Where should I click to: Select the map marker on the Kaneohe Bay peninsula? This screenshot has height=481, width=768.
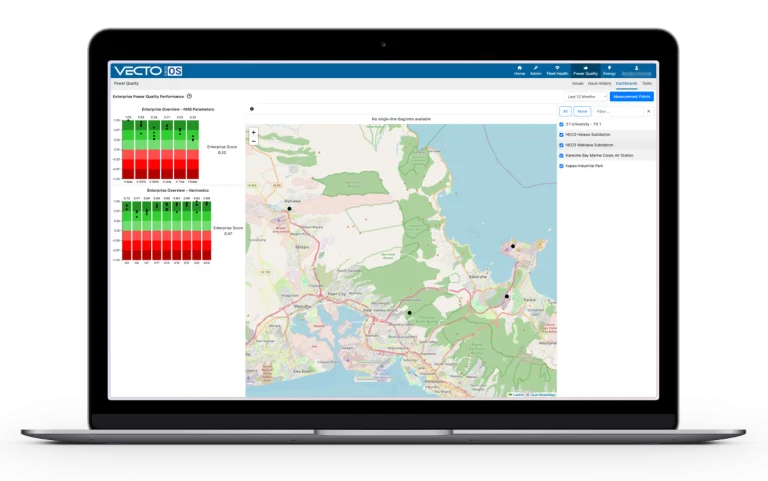[x=513, y=246]
